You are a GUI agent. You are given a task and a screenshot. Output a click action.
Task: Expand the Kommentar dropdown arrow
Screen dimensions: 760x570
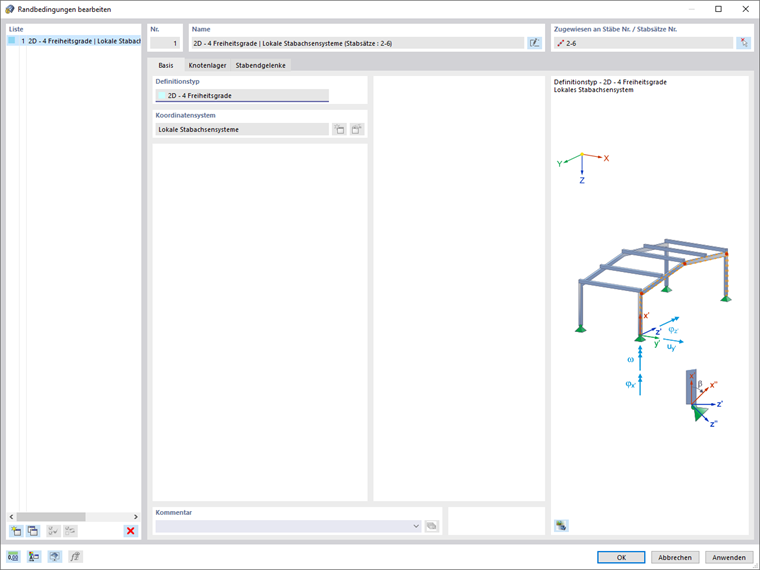pyautogui.click(x=415, y=526)
